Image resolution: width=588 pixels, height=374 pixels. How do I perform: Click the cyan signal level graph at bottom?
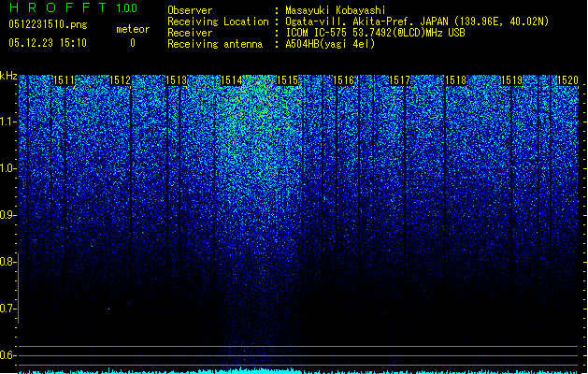pos(299,371)
